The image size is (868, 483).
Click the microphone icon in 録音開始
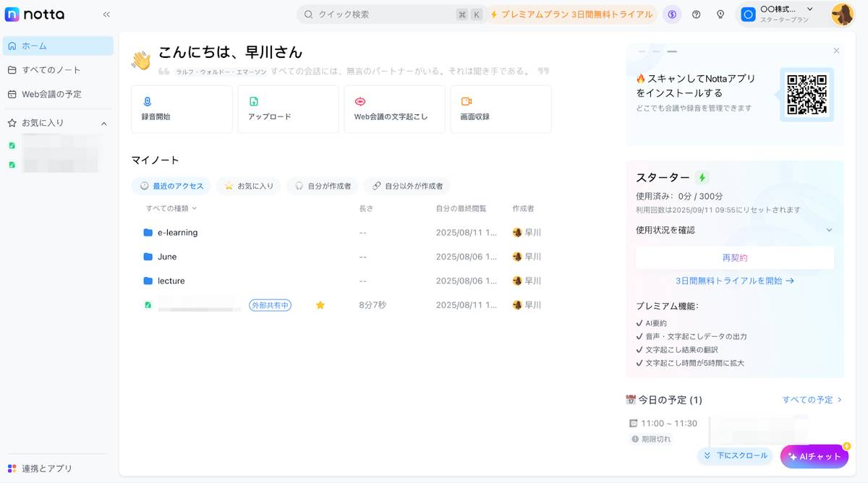pyautogui.click(x=148, y=101)
